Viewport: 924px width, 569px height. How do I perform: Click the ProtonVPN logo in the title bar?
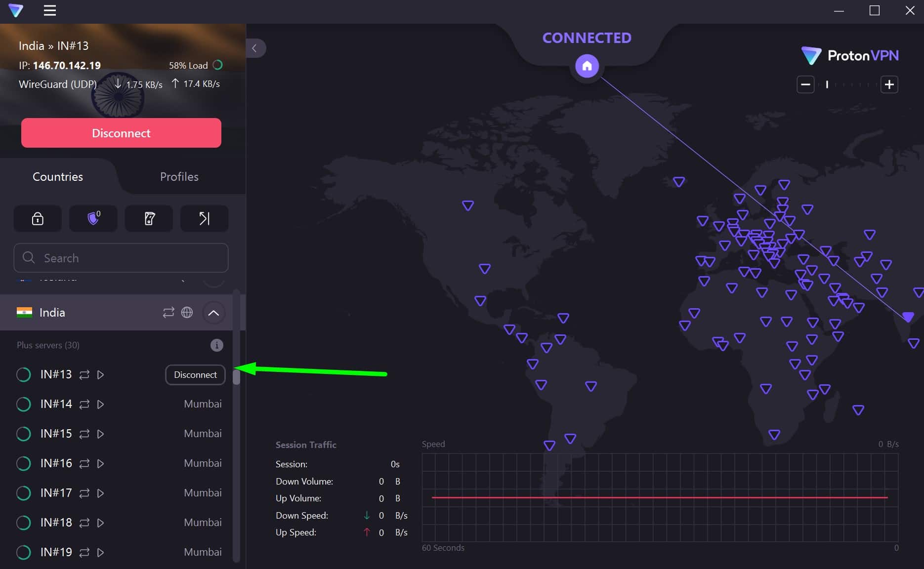pyautogui.click(x=16, y=10)
